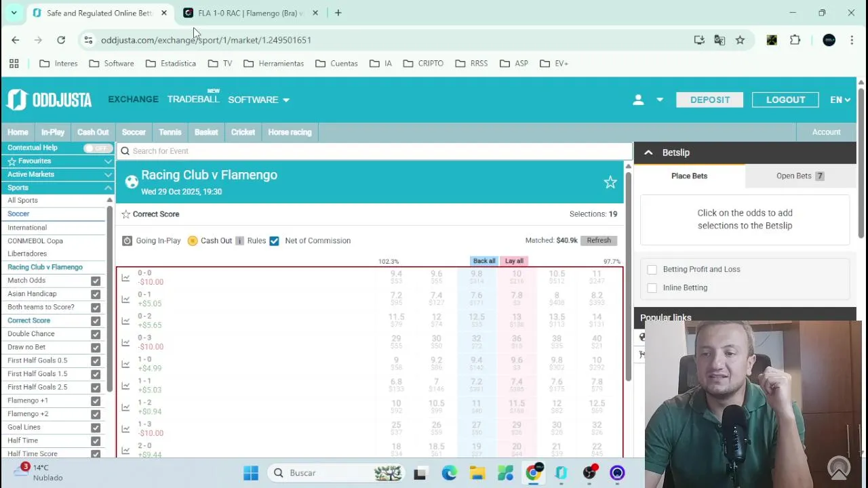The image size is (868, 488).
Task: Open chart icon for score 1 - 2
Action: [x=125, y=407]
